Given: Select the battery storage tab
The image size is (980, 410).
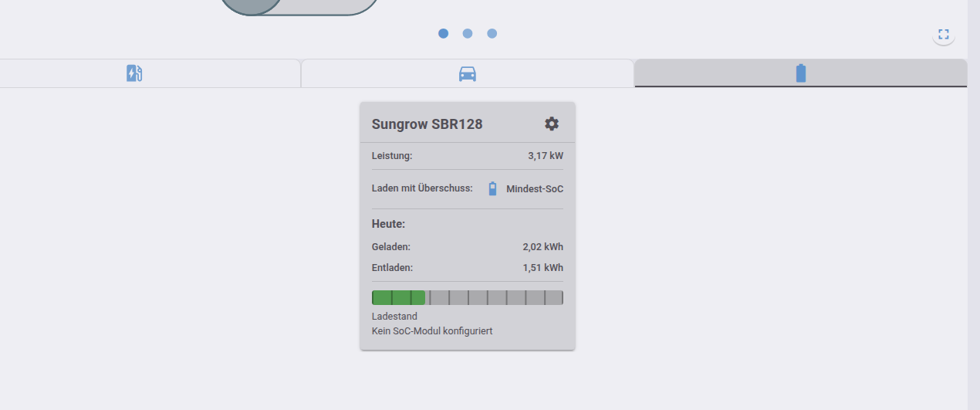Looking at the screenshot, I should pyautogui.click(x=801, y=73).
